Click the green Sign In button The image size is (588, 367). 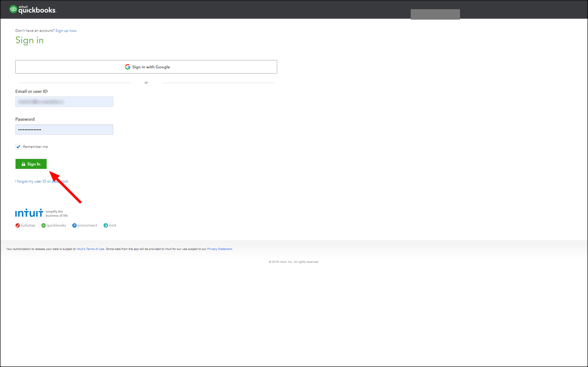pos(31,164)
